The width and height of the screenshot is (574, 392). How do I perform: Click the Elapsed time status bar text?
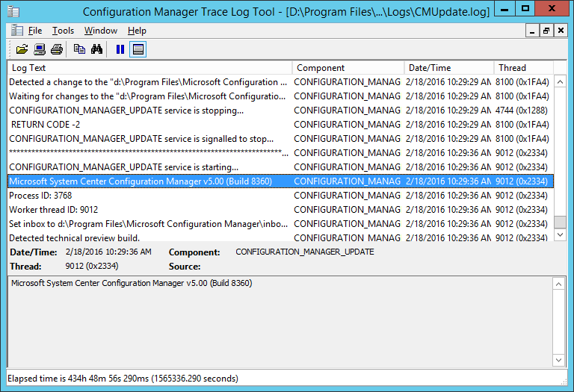(x=123, y=379)
